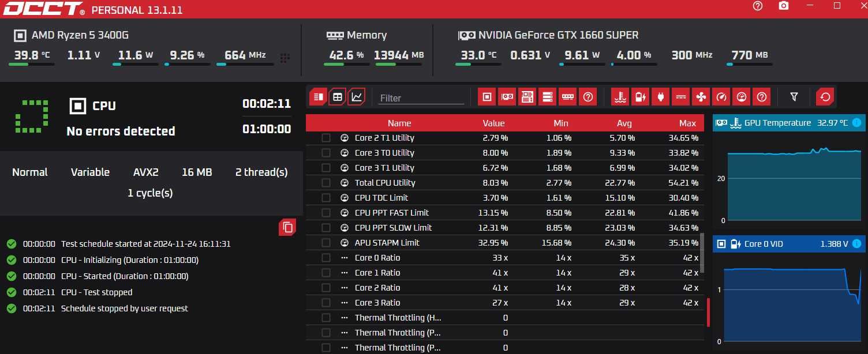Select the Thermal Throttling (H... checkbox

pos(326,318)
